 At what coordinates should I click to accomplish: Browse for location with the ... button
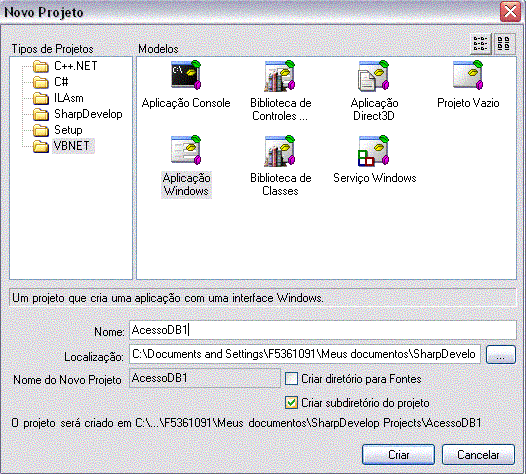click(501, 355)
